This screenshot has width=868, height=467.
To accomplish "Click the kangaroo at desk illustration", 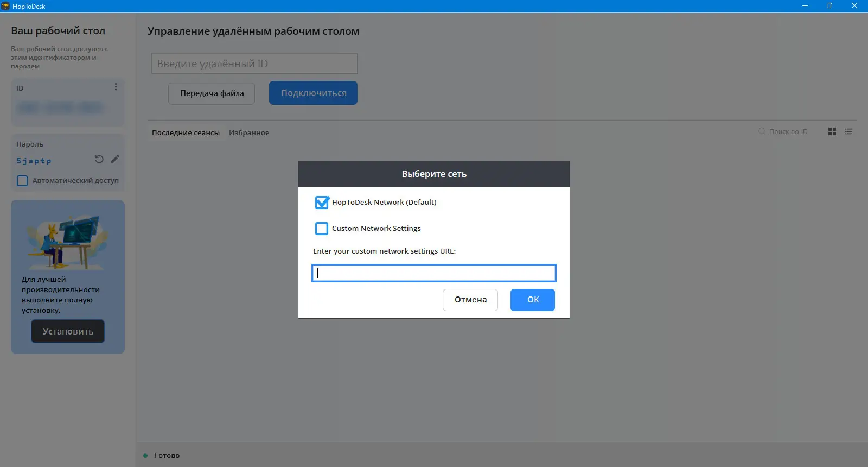I will tap(68, 242).
